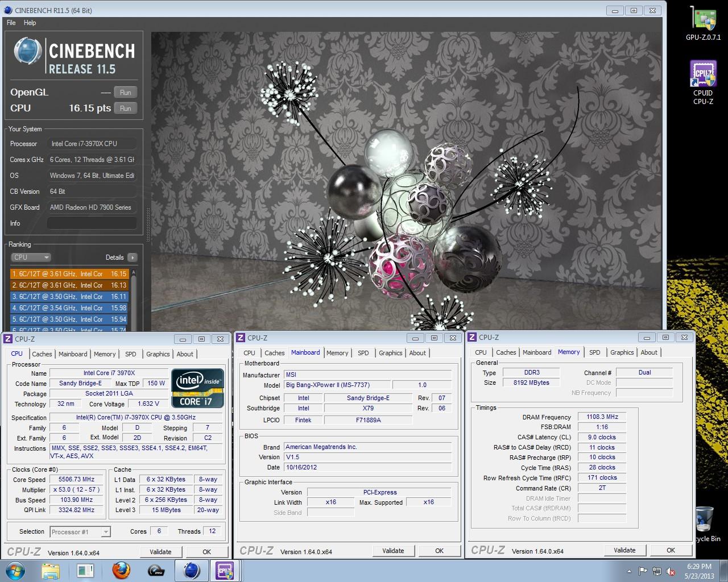This screenshot has height=582, width=728.
Task: Click CPU-Z Memory window title icon
Action: pyautogui.click(x=471, y=337)
